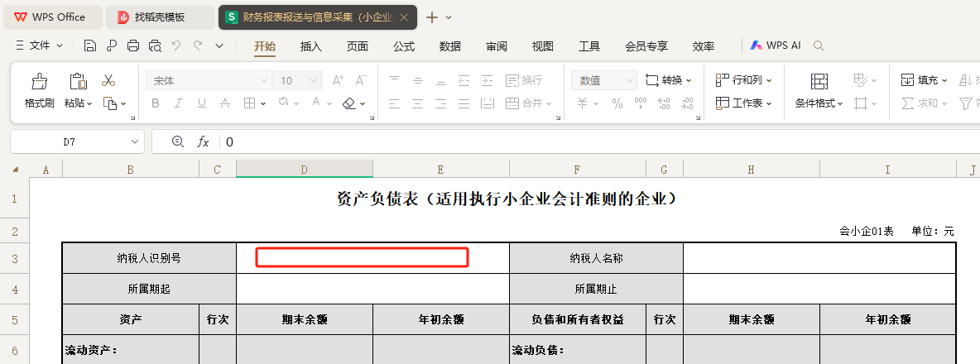Click the Cut scissors icon
This screenshot has height=364, width=980.
pyautogui.click(x=108, y=80)
